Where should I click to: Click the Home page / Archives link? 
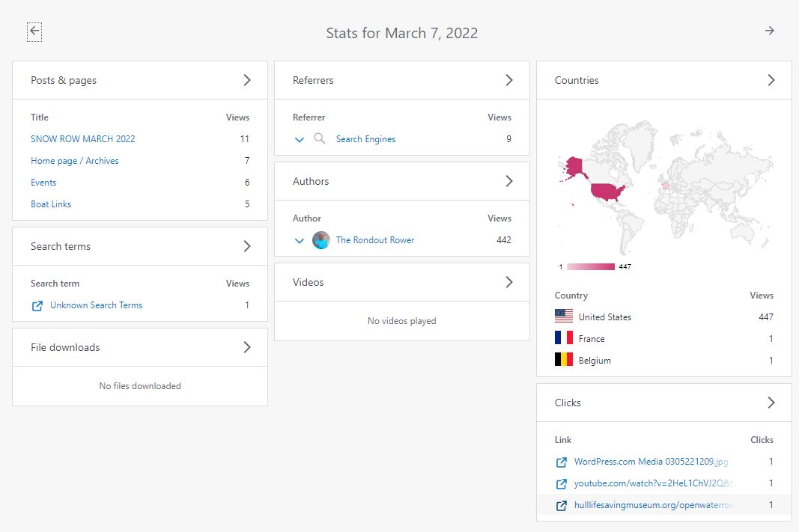(74, 161)
